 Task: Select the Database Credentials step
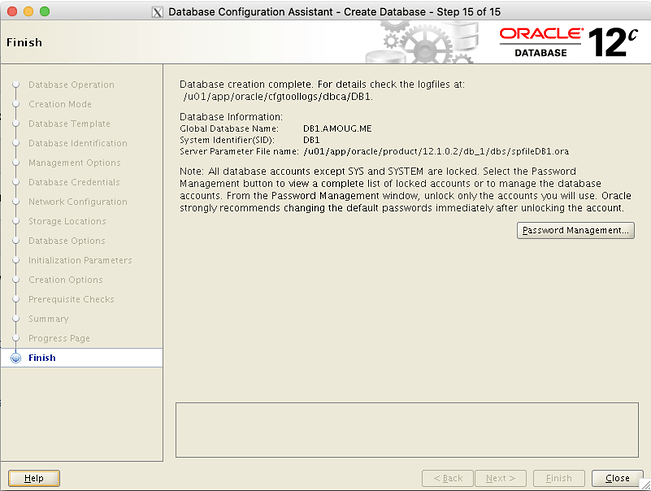pos(74,182)
